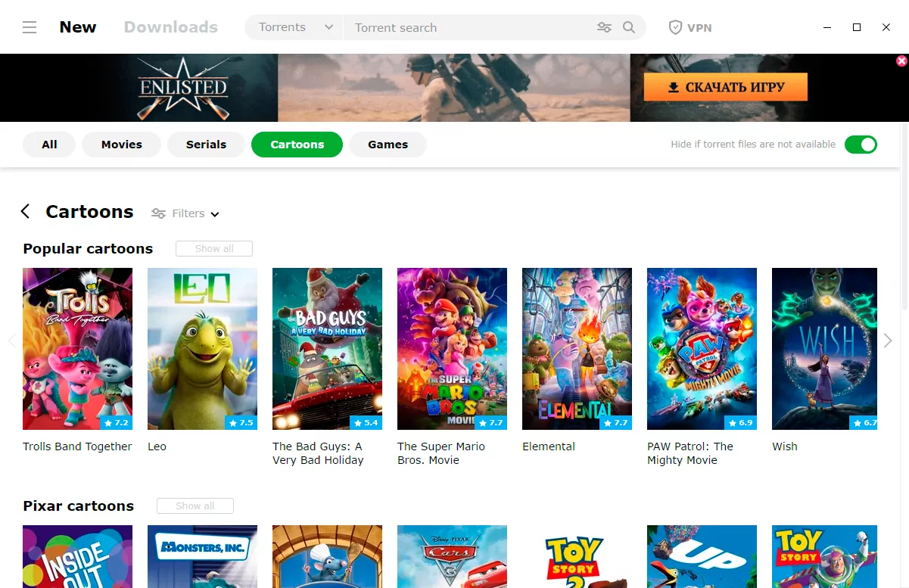Open search filter settings icon
Image resolution: width=909 pixels, height=588 pixels.
(604, 27)
